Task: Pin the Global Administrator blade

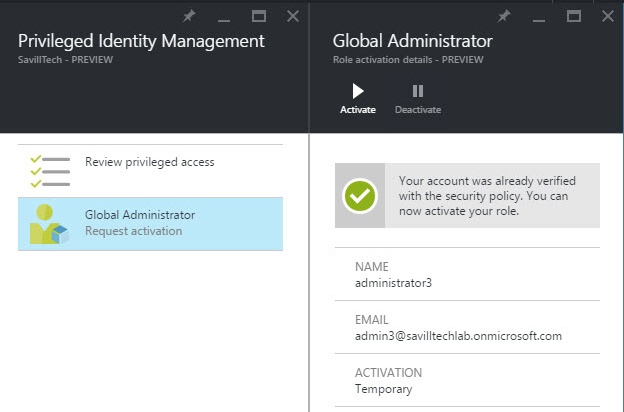Action: [504, 16]
